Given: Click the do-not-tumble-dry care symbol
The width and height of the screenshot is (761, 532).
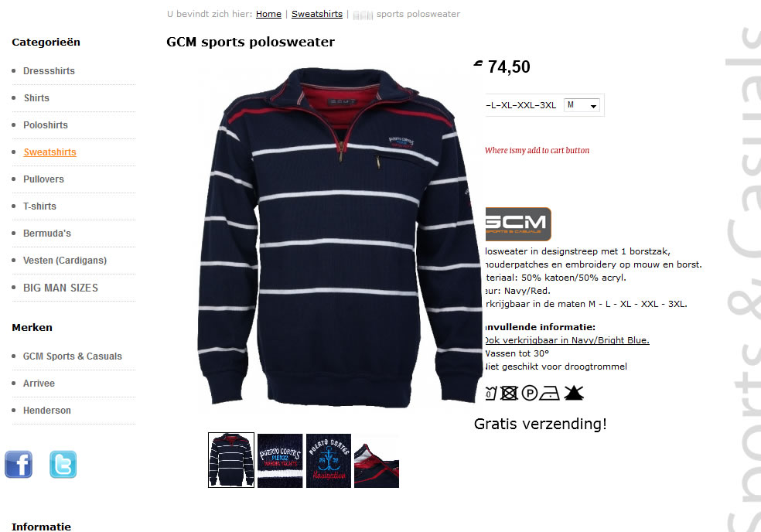Looking at the screenshot, I should [x=509, y=393].
